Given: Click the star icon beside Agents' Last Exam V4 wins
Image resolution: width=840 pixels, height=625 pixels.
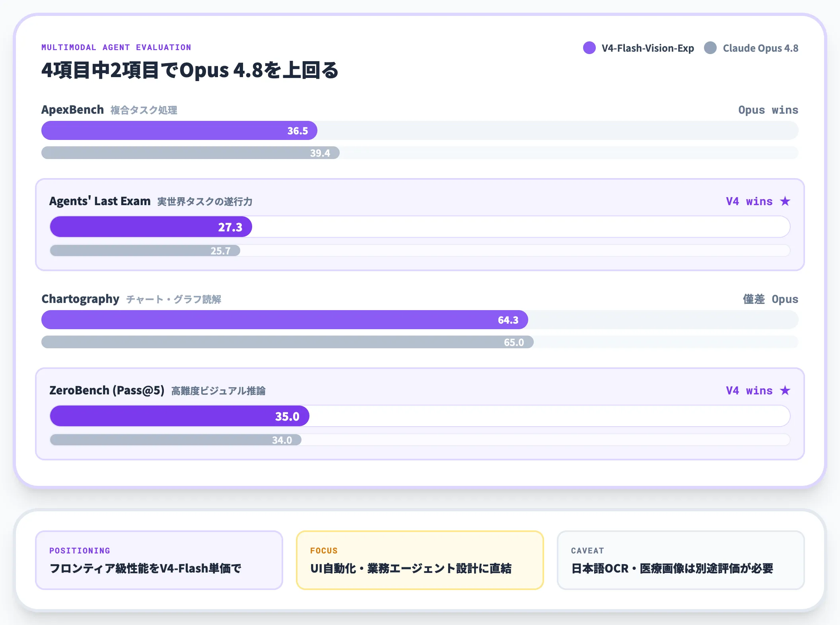Looking at the screenshot, I should click(x=785, y=201).
